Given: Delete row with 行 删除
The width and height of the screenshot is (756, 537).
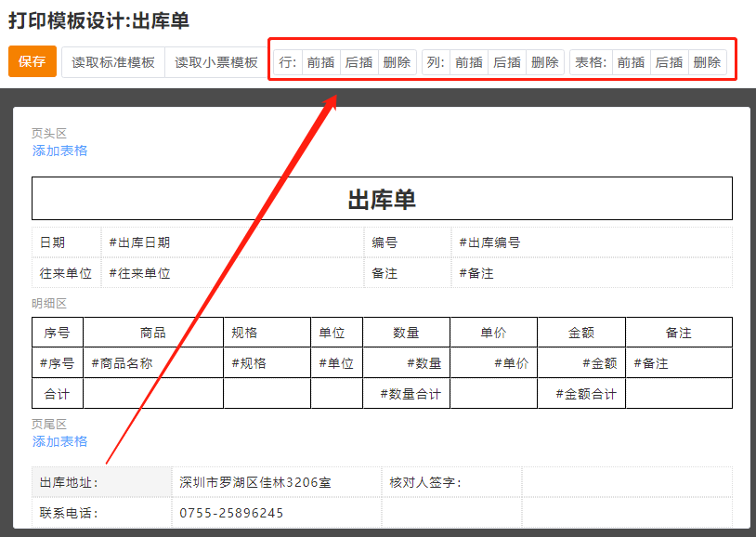Looking at the screenshot, I should tap(397, 62).
